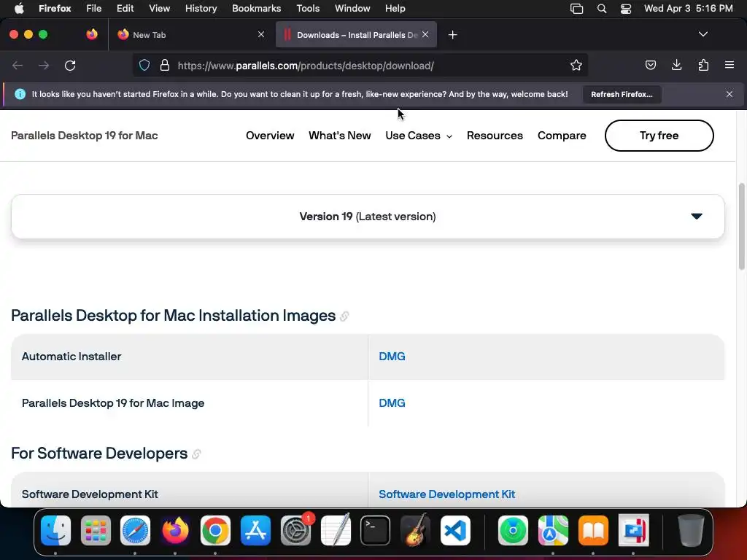Open Spotlight search in menu bar
747x560 pixels.
[x=602, y=9]
